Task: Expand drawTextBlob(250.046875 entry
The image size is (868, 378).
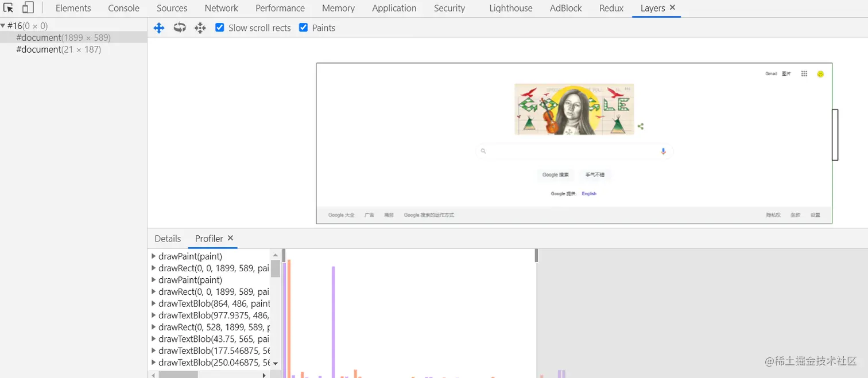Action: coord(153,363)
